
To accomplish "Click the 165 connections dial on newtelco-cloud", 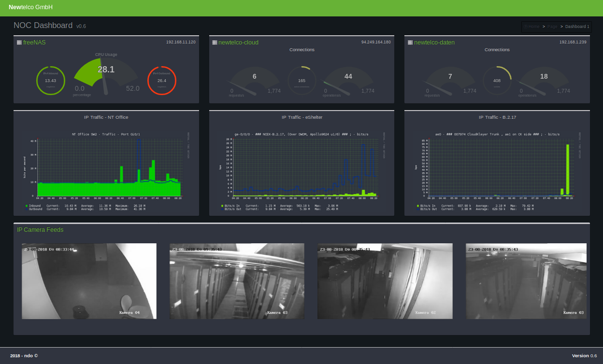I will point(301,80).
